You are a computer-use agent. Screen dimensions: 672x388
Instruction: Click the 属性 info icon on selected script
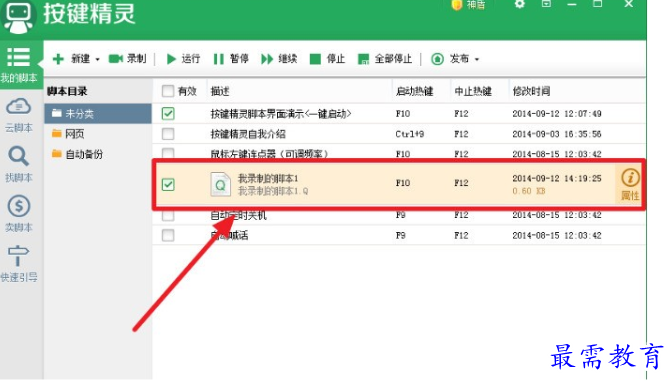pyautogui.click(x=630, y=184)
